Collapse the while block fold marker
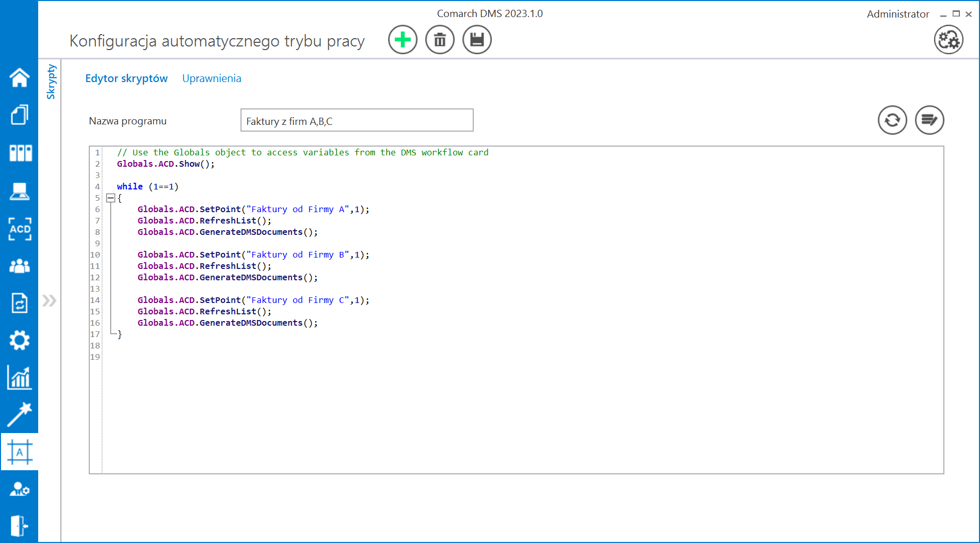Screen dimensions: 980x543 110,198
